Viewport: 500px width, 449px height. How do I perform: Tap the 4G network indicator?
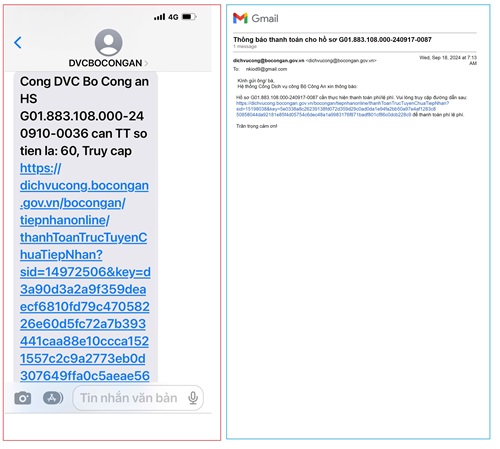[173, 17]
